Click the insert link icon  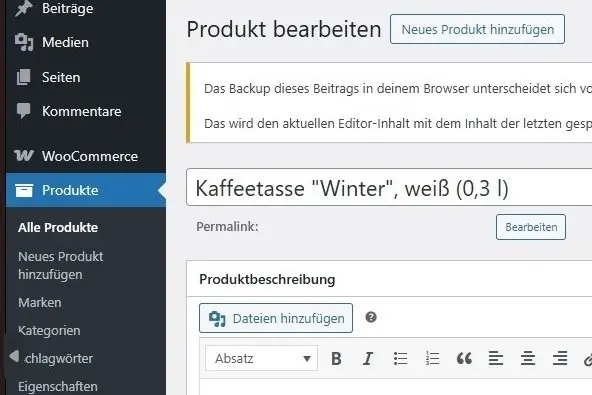tap(587, 359)
